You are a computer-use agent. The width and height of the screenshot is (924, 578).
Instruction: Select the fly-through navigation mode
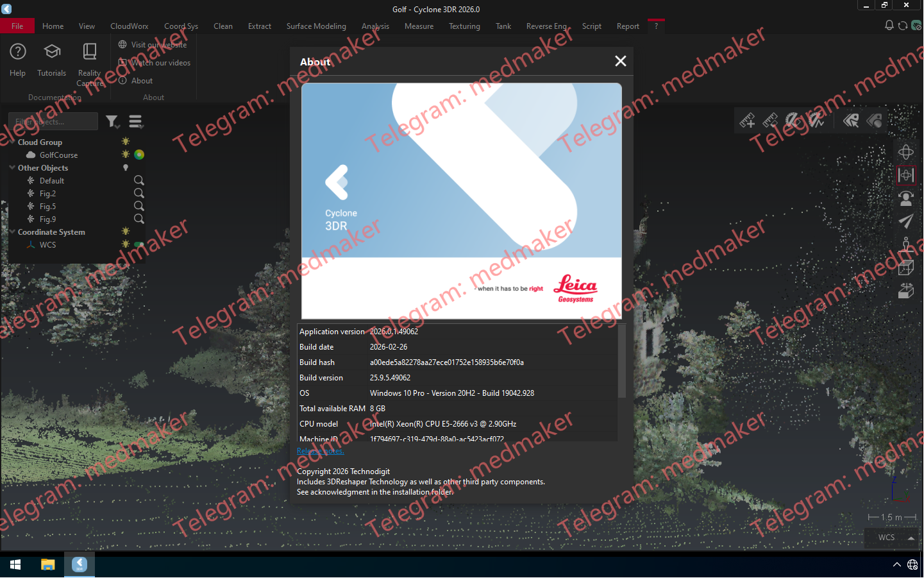coord(905,221)
